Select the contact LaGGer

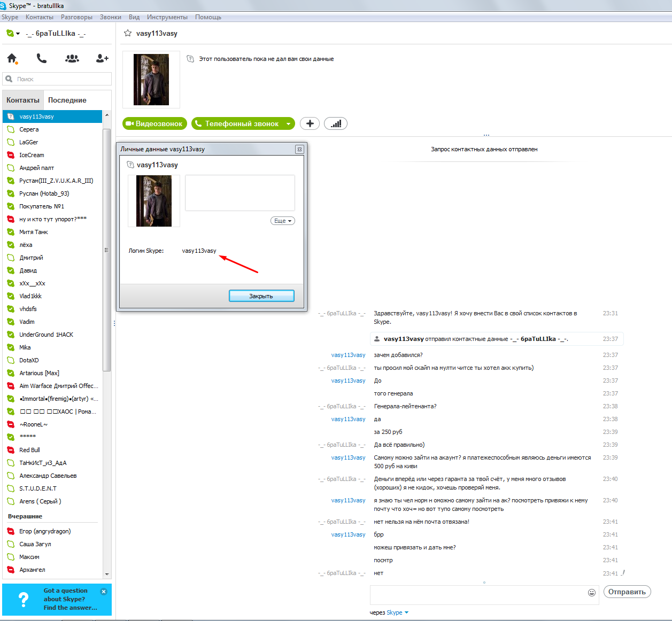coord(52,142)
